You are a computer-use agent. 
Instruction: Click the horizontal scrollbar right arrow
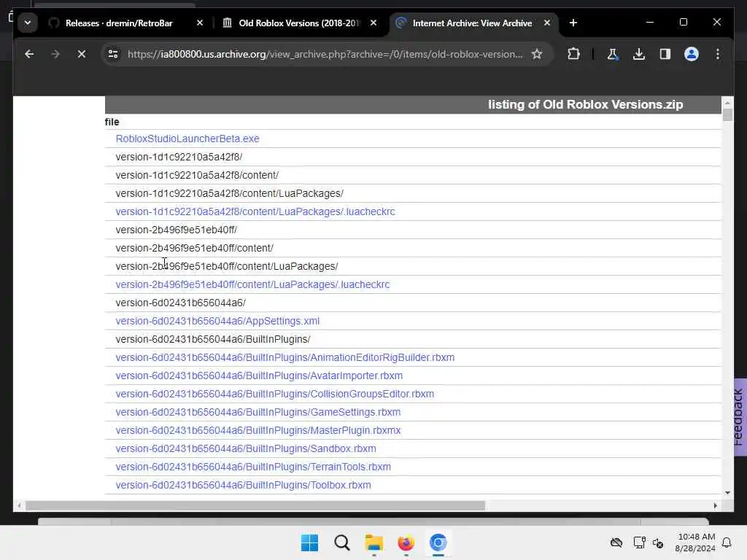tap(715, 506)
